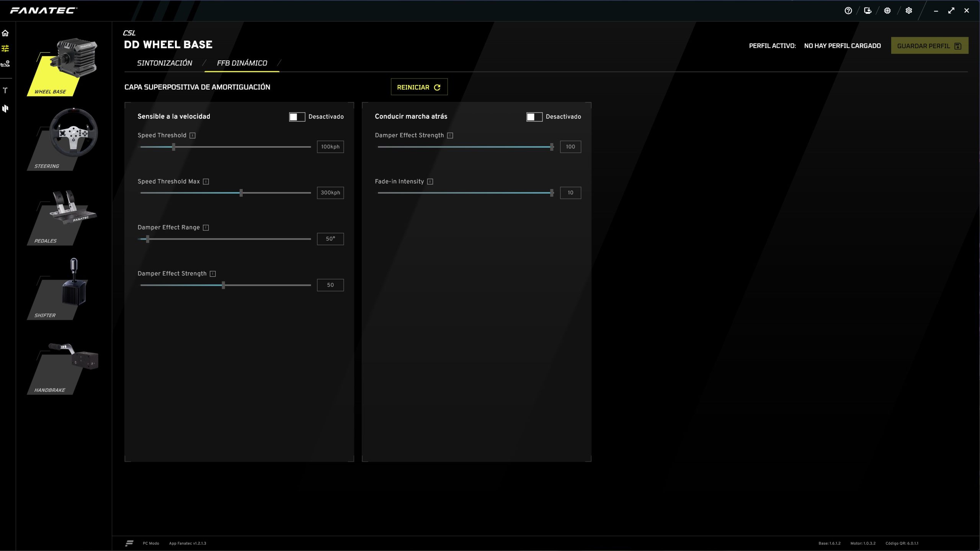Select the FFB DINÁMICO tab
Viewport: 980px width, 551px height.
(242, 63)
